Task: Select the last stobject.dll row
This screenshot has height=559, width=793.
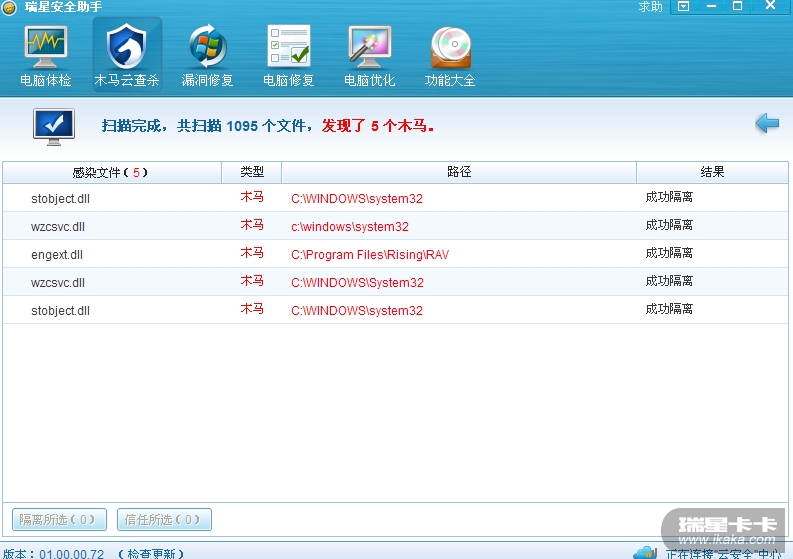Action: [x=395, y=310]
